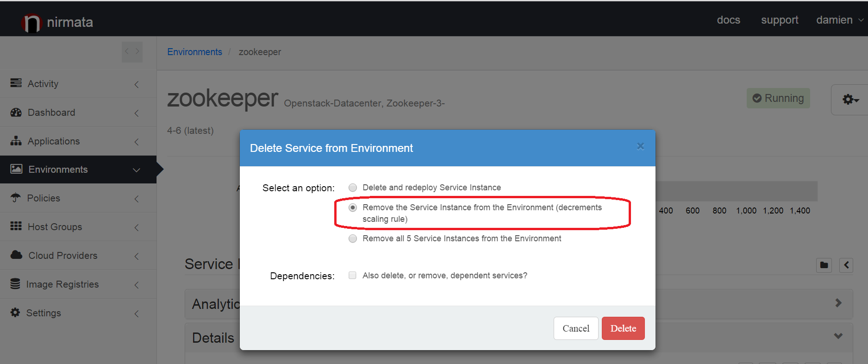
Task: Click the Openstack-Datacenter subtitle text
Action: tap(364, 103)
